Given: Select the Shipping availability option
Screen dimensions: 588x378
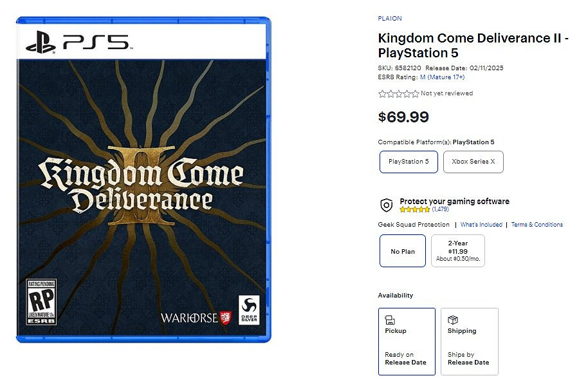Looking at the screenshot, I should [x=470, y=341].
